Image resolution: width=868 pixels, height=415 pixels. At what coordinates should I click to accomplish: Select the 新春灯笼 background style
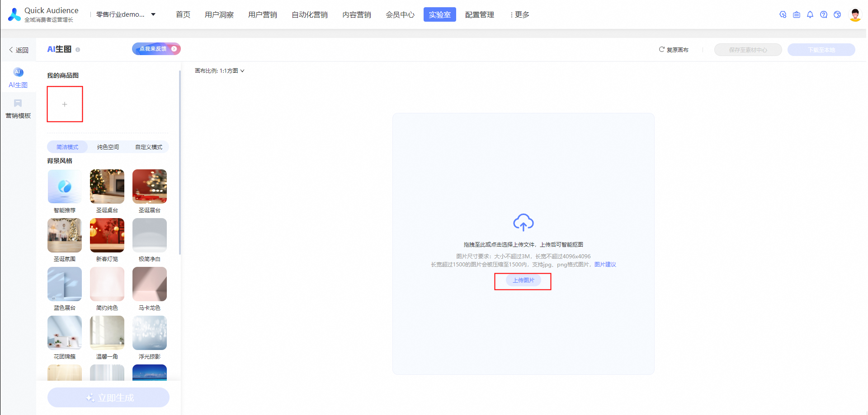107,235
